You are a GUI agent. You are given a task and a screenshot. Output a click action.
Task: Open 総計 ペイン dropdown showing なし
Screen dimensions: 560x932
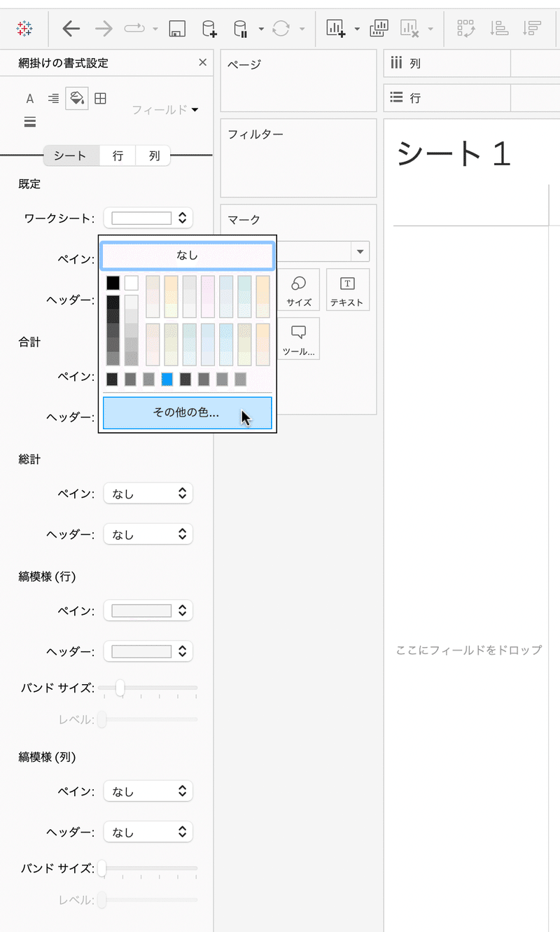point(148,494)
